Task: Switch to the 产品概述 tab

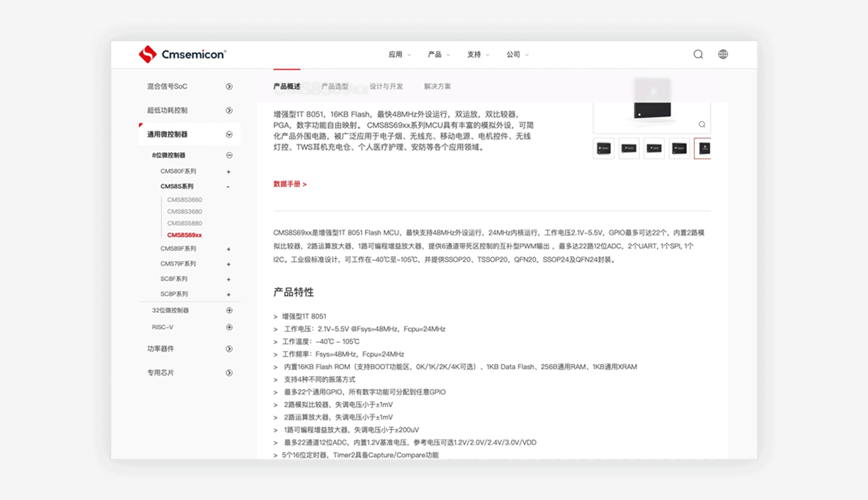Action: tap(287, 86)
